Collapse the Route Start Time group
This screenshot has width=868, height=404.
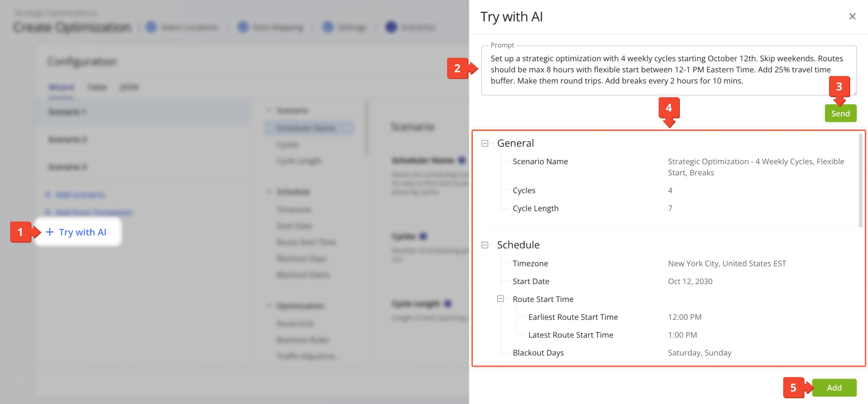tap(501, 299)
